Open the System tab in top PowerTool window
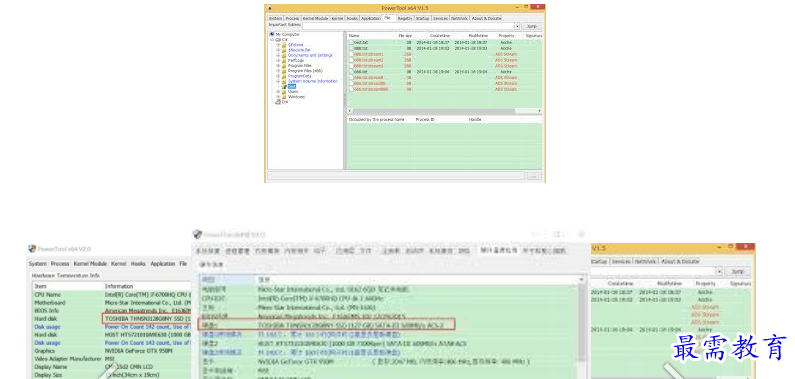The image size is (795, 379). [275, 18]
